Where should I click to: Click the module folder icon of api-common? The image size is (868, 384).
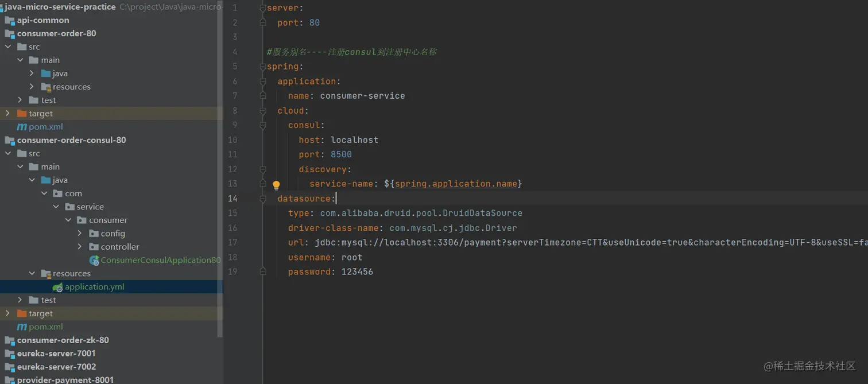pyautogui.click(x=10, y=20)
